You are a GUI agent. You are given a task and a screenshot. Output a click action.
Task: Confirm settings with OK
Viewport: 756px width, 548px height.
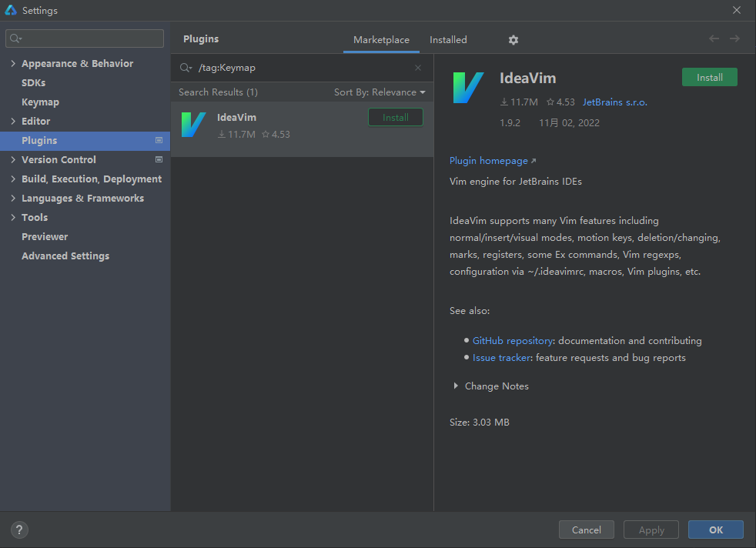pyautogui.click(x=716, y=530)
